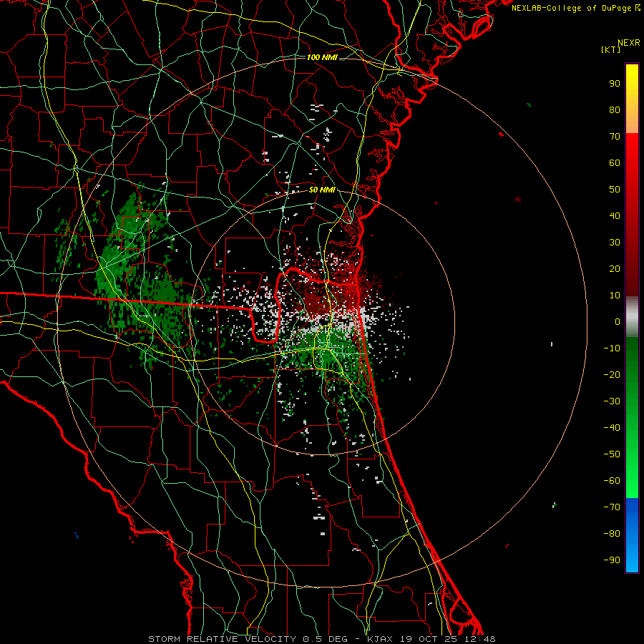Click the 50 value on velocity scale
Image resolution: width=644 pixels, height=644 pixels.
(615, 190)
